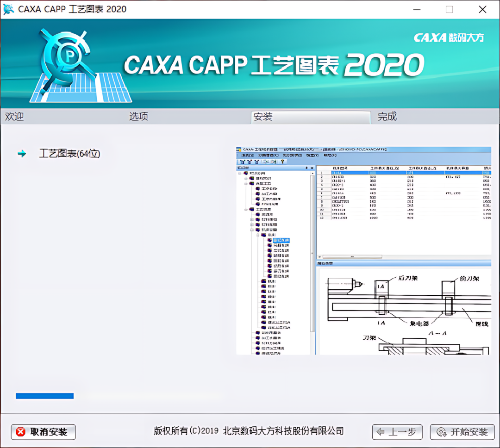Viewport: 500px width, 448px height.
Task: Click the banner title CAXA CAPP 工艺图表 2020
Action: 274,65
